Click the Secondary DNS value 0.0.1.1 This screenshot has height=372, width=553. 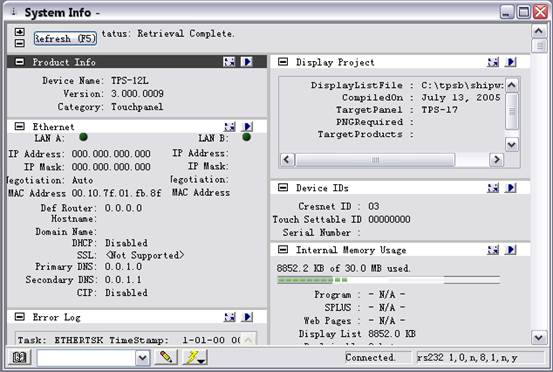(123, 280)
